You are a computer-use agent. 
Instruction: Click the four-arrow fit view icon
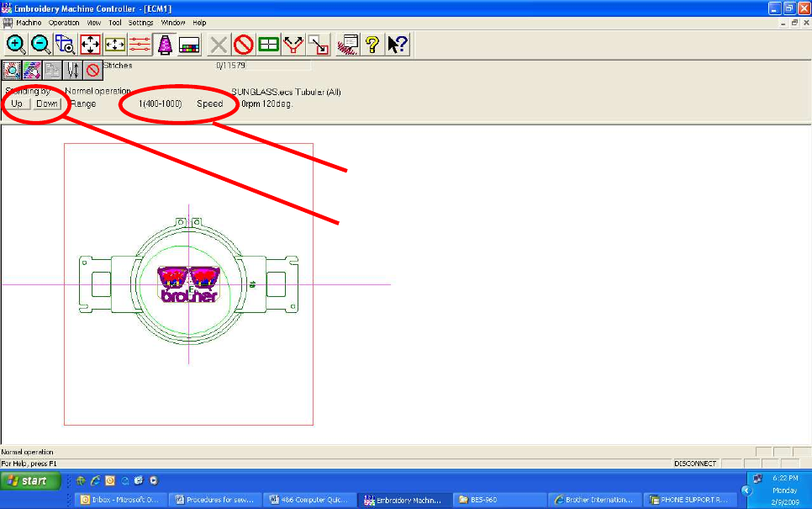90,45
